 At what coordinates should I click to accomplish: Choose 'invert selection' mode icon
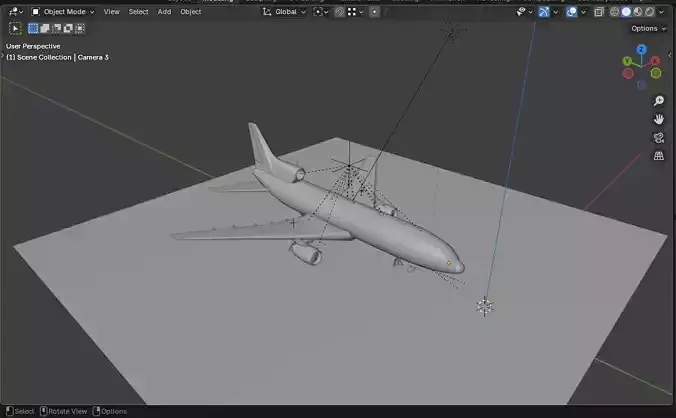pos(68,28)
